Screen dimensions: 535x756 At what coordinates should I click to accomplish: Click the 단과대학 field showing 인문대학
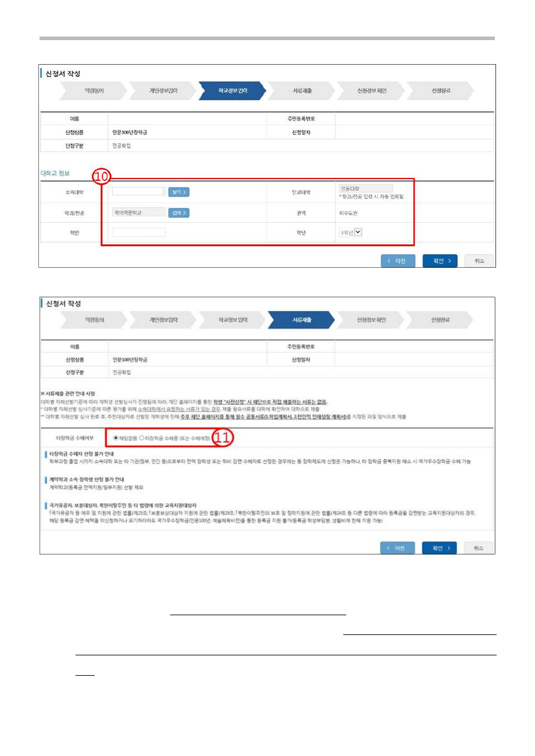(365, 188)
